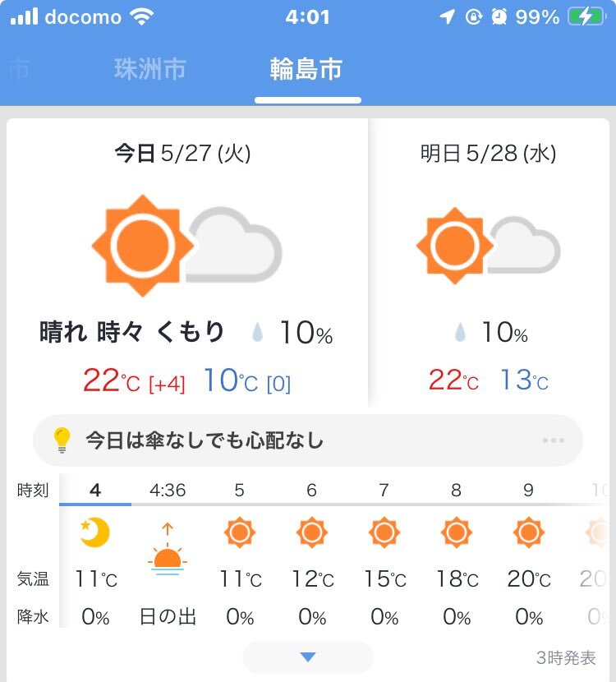Tap the crescent moon icon at 4 o'clock

point(94,532)
